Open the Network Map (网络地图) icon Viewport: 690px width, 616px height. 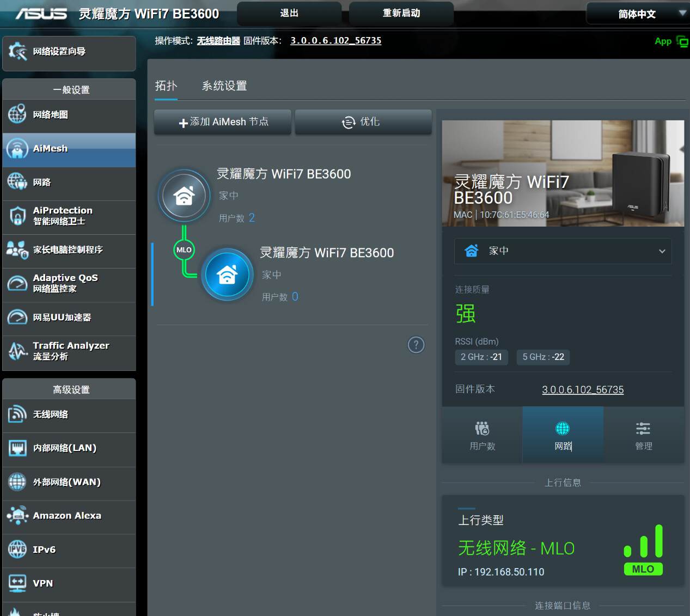[17, 114]
